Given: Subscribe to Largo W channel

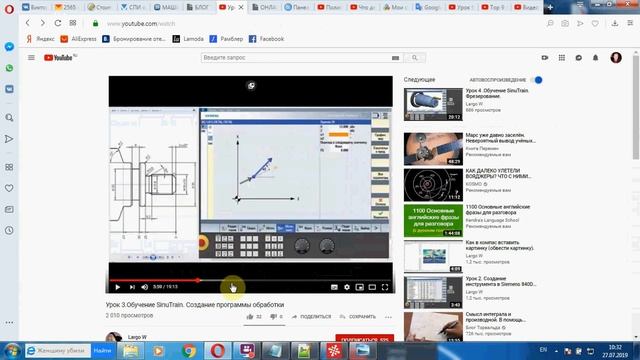Looking at the screenshot, I should click(364, 338).
